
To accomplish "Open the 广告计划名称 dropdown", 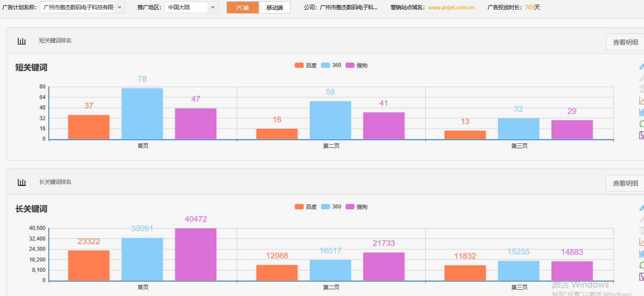I will click(119, 7).
